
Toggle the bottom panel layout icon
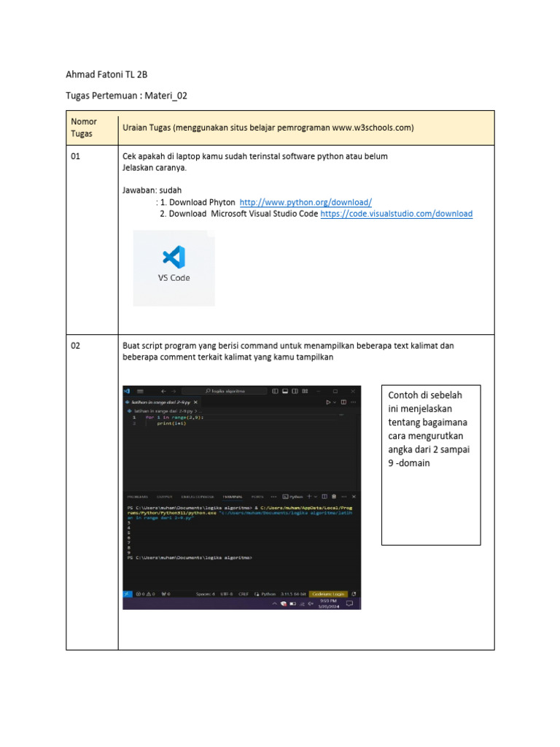[285, 391]
